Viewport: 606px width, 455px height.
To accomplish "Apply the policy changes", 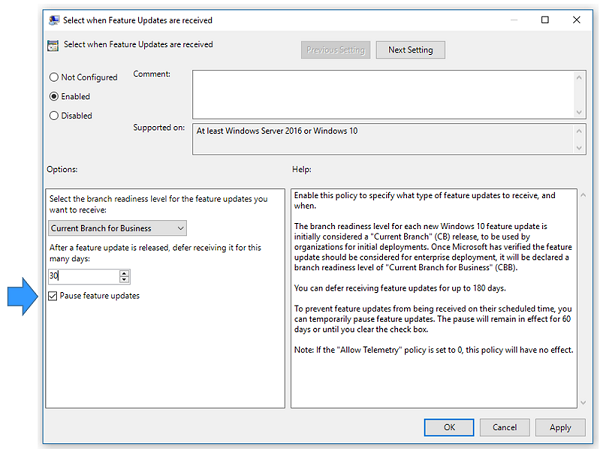I will coord(560,427).
